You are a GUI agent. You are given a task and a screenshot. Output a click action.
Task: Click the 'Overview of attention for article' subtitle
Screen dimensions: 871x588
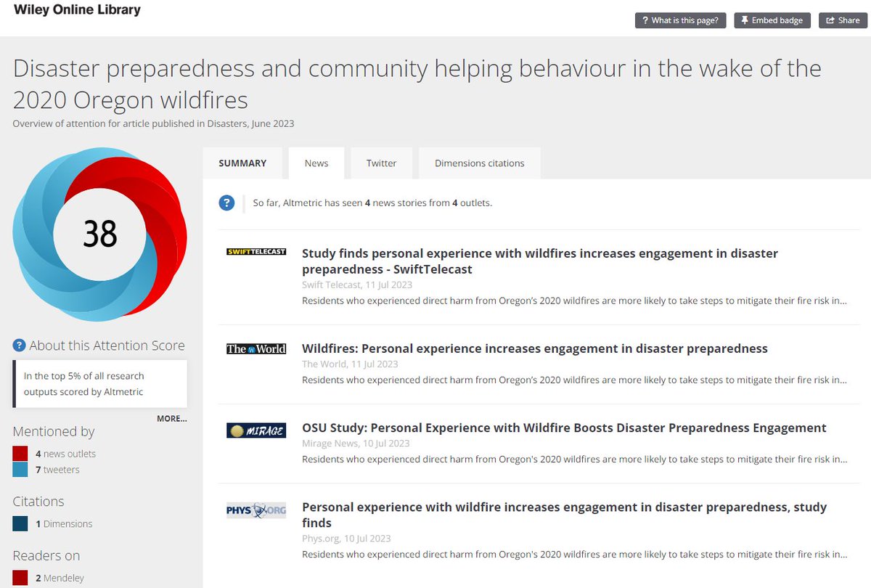tap(153, 123)
